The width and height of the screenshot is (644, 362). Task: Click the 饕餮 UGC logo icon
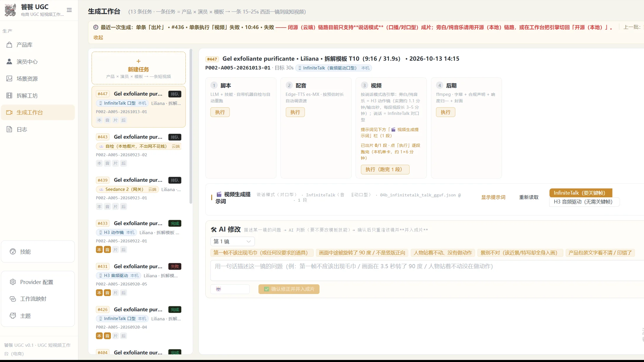10,10
